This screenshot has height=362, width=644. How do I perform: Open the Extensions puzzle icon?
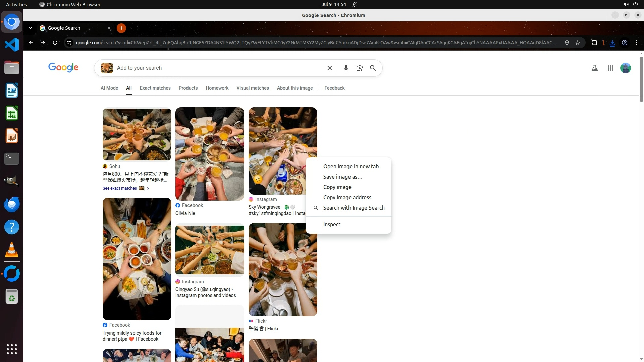point(594,43)
